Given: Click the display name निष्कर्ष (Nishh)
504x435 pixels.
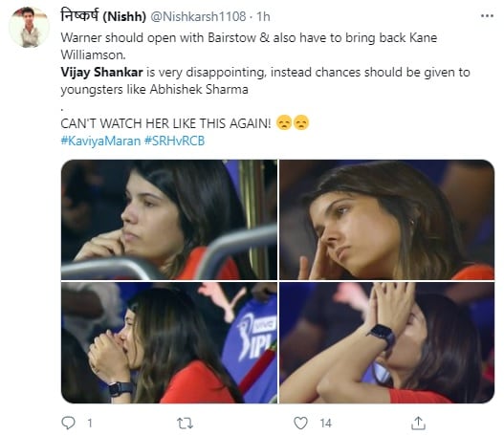Looking at the screenshot, I should pyautogui.click(x=103, y=15).
